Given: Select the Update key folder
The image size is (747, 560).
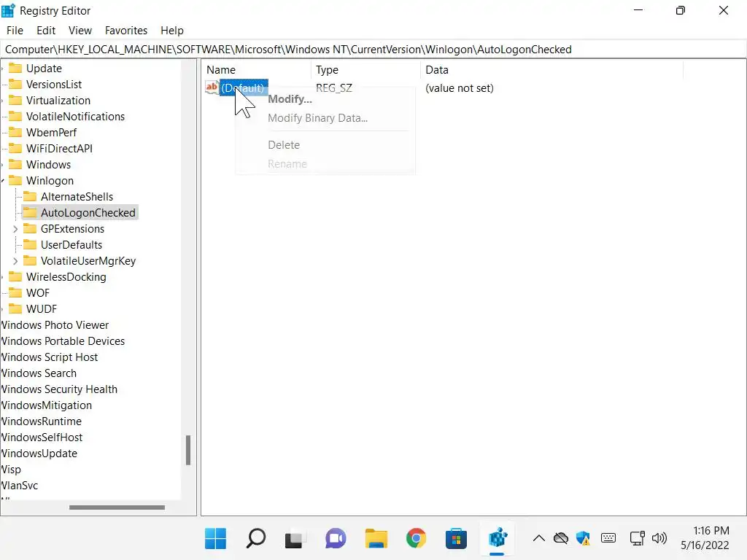Looking at the screenshot, I should point(44,69).
